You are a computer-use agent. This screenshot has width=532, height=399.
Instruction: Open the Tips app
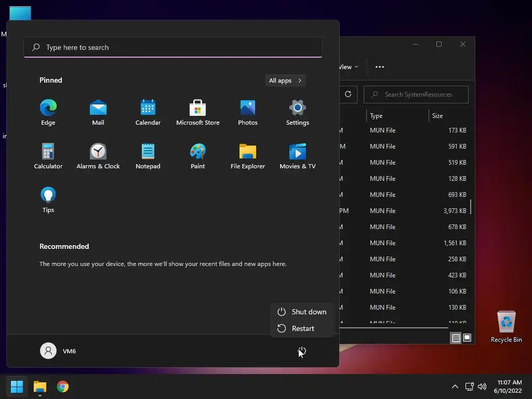tap(48, 200)
